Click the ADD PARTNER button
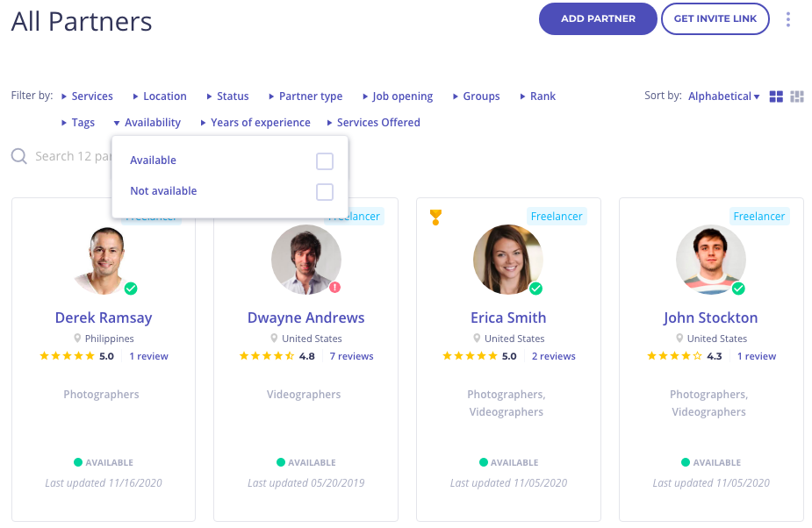Image resolution: width=812 pixels, height=528 pixels. pyautogui.click(x=598, y=18)
